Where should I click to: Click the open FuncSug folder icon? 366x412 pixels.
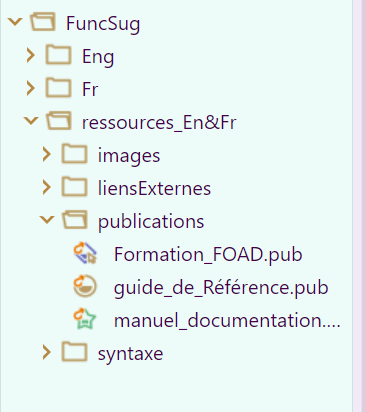[43, 22]
